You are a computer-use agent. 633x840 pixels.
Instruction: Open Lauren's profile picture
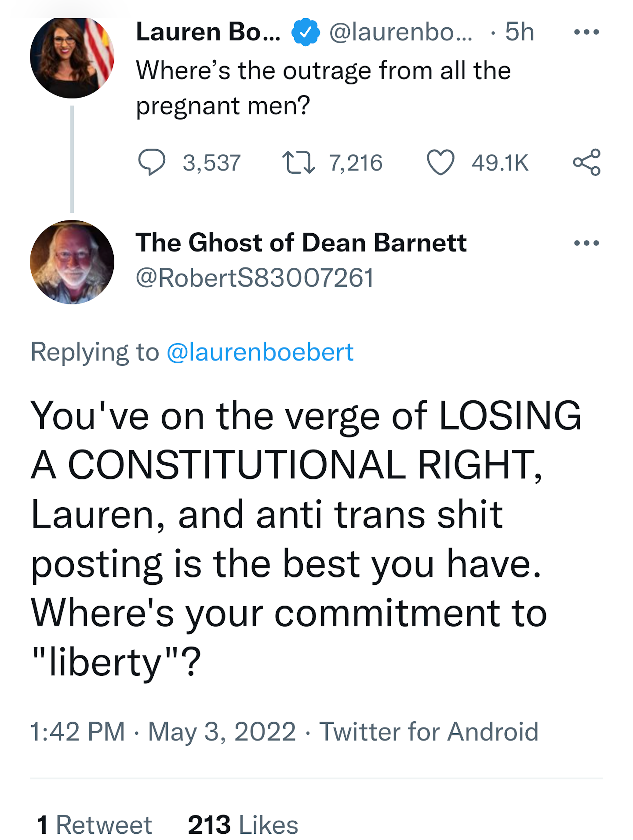tap(72, 57)
